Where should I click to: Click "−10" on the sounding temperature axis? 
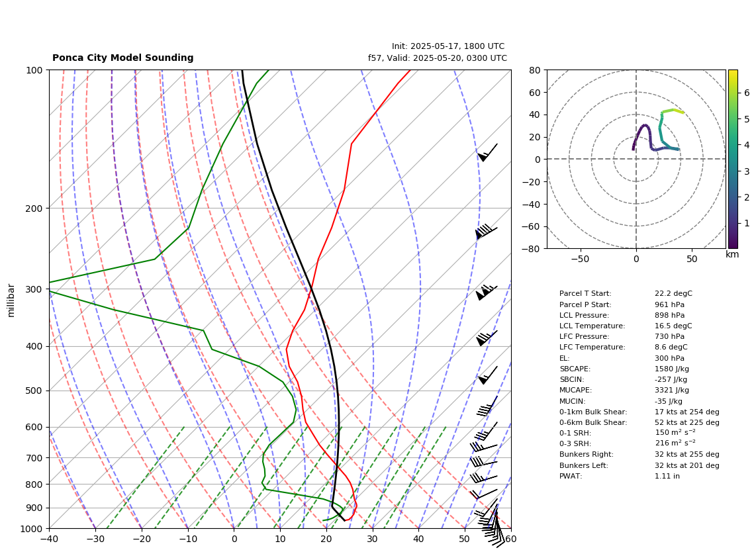(x=187, y=539)
